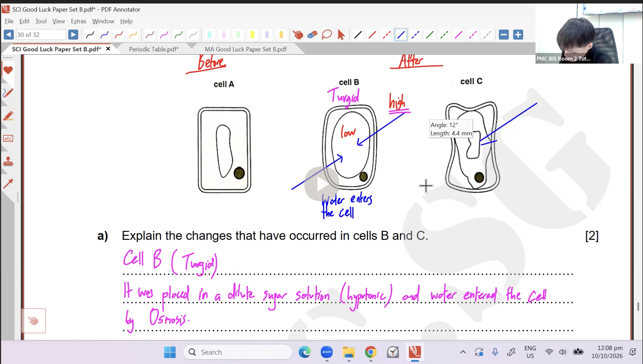Image resolution: width=643 pixels, height=364 pixels.
Task: Select the black pen preset
Action: point(90,35)
